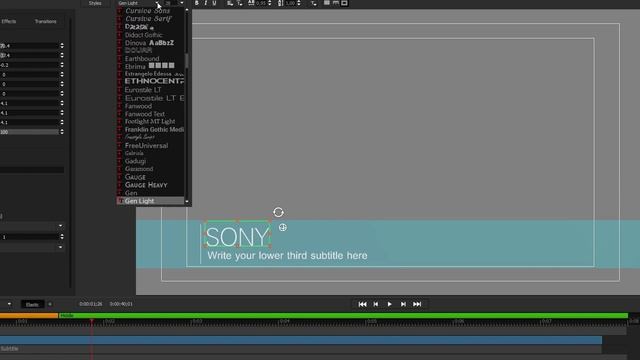
Task: Click the rotation handle above SONY text
Action: coord(278,212)
